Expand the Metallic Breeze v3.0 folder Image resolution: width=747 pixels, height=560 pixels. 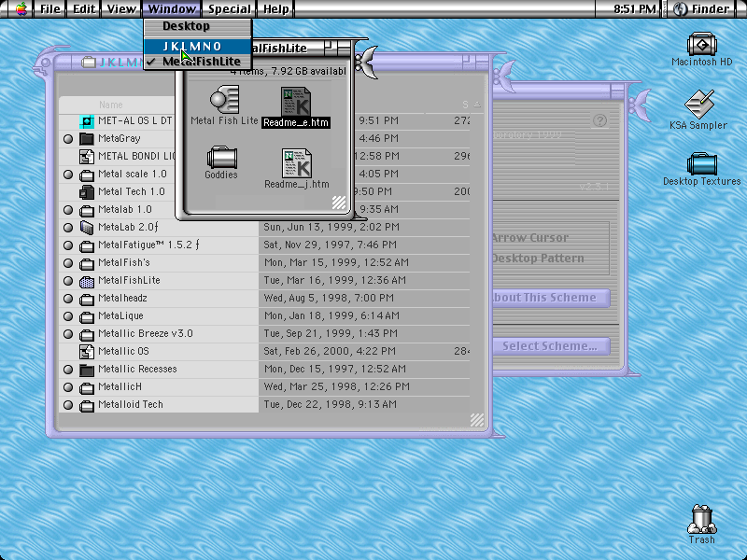68,334
